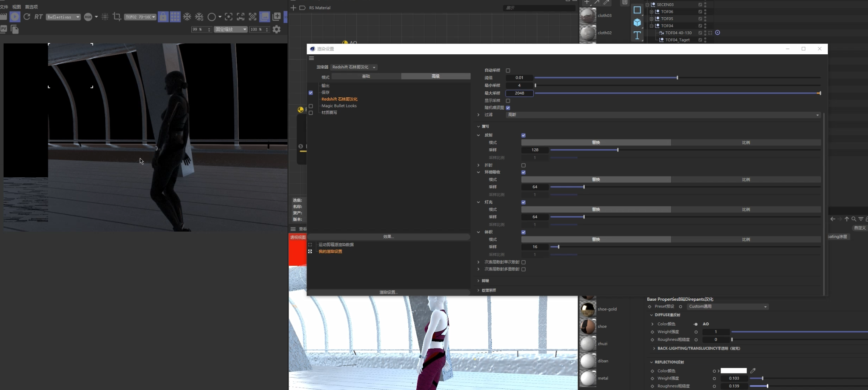Adjust the 反射 采样 slider

tap(685, 150)
